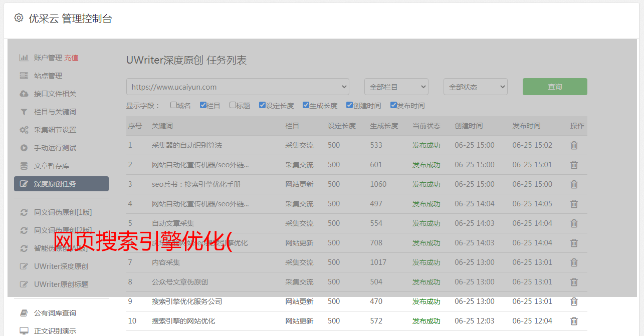Click the gear icon beside 优采云 管理控制台
644x336 pixels.
point(19,18)
